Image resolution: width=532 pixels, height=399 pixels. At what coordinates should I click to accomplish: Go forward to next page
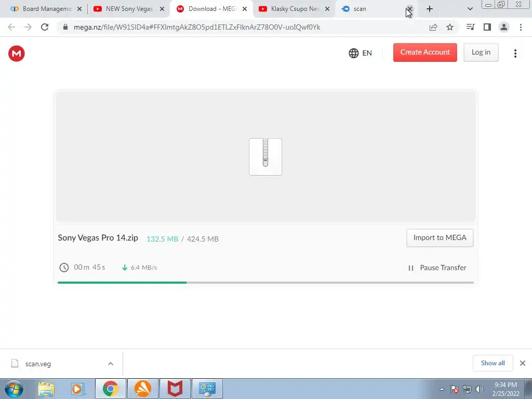click(28, 27)
